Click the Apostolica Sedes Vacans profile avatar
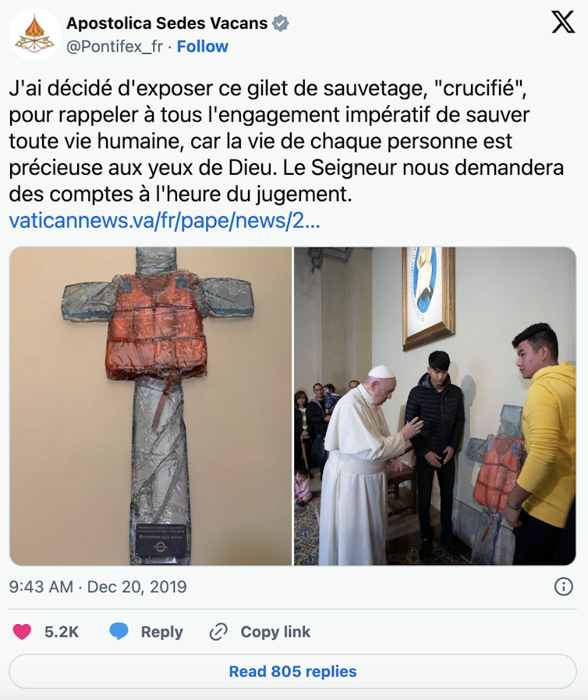This screenshot has height=700, width=588. (35, 34)
